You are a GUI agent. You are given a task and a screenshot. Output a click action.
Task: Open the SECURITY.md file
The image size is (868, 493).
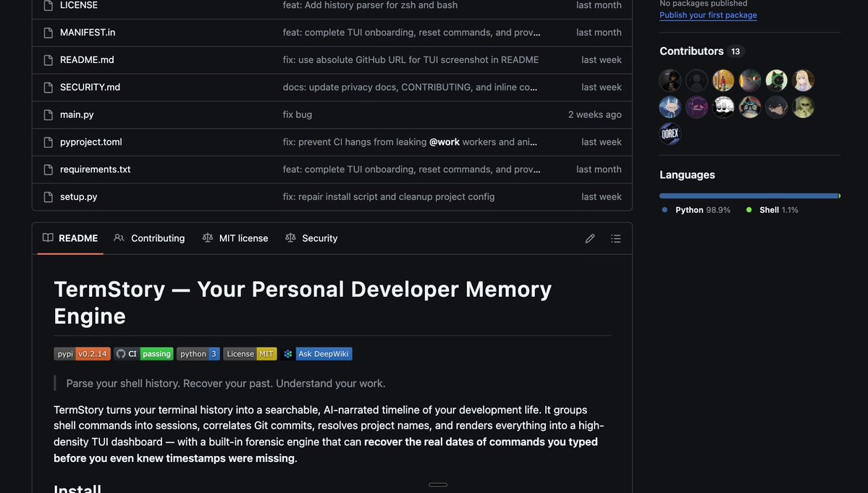(x=90, y=87)
